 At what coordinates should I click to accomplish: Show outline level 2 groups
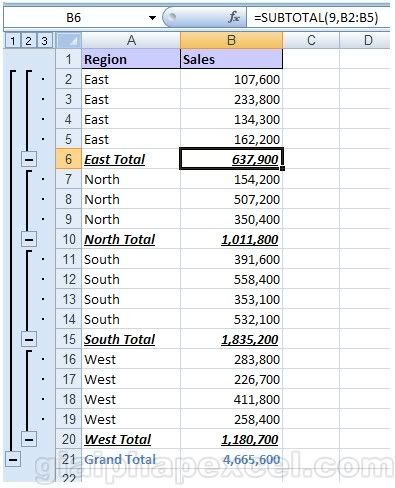click(29, 41)
